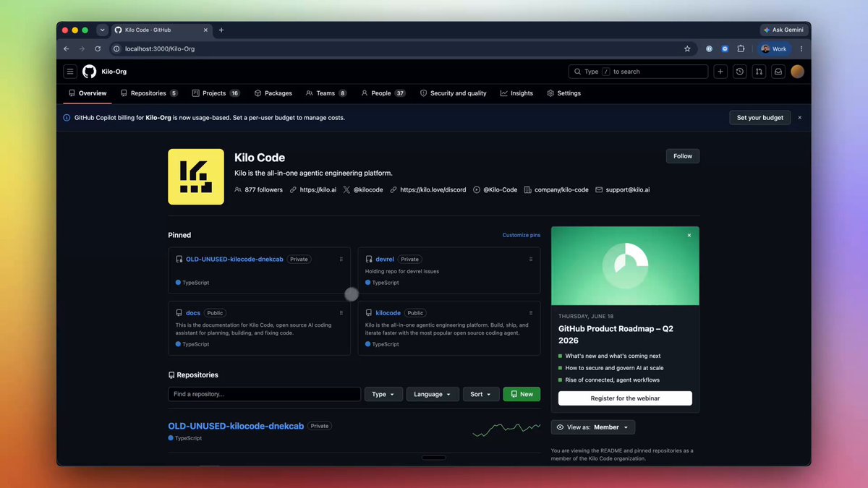Go to GitHub home via Octocat logo
The width and height of the screenshot is (868, 488).
pos(90,72)
